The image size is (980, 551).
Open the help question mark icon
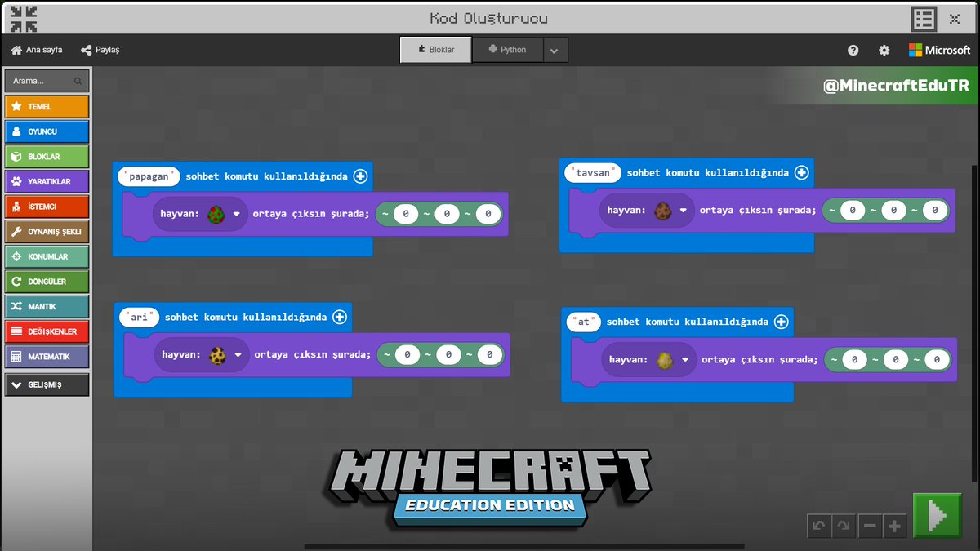[853, 50]
